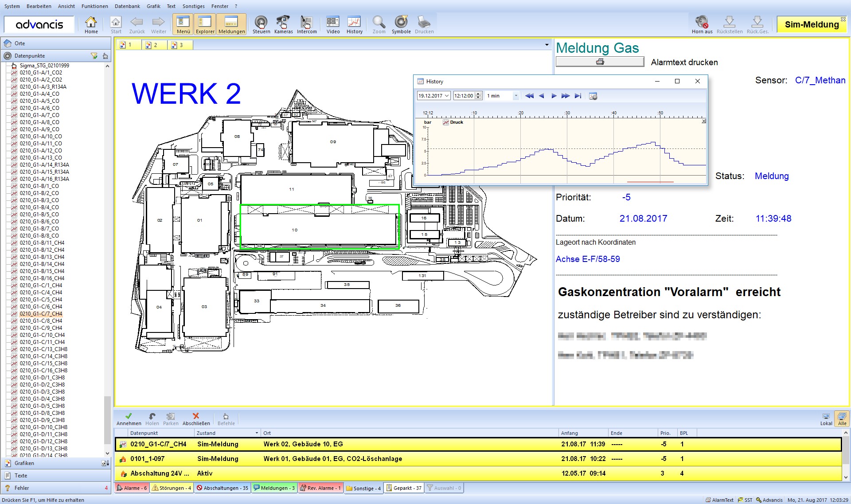851x504 pixels.
Task: Accept message with Annehmen checkmark
Action: 129,419
